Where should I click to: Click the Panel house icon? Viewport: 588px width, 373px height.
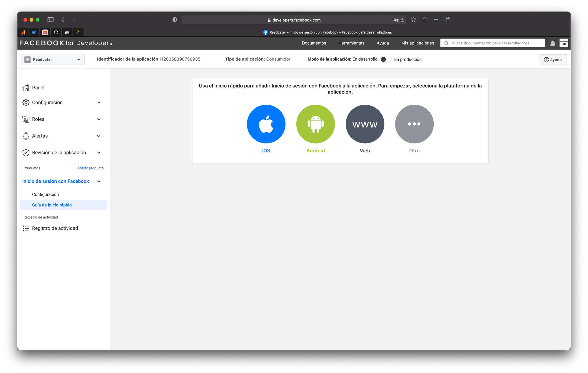click(x=26, y=88)
